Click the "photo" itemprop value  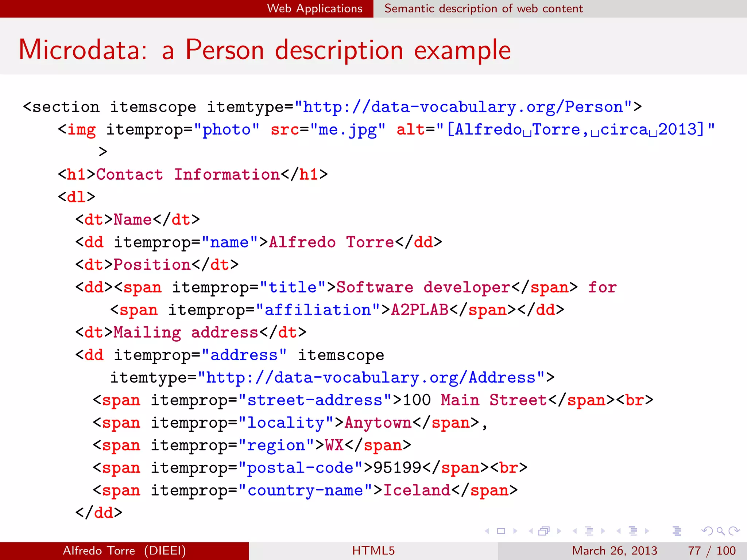pos(227,130)
